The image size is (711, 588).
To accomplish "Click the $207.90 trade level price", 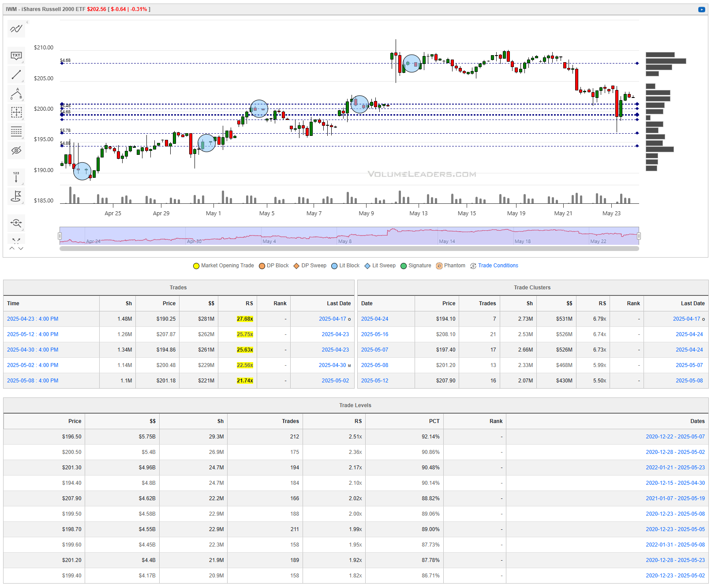I will 71,498.
